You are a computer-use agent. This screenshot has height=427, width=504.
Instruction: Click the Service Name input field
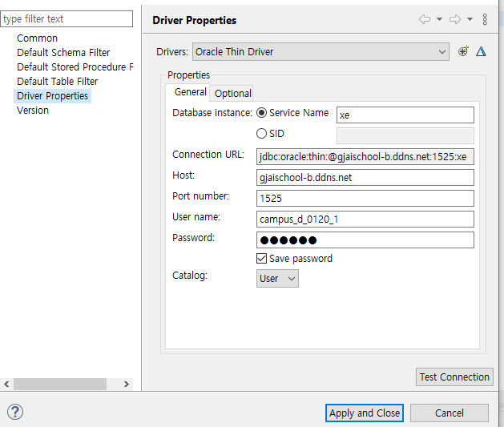405,115
